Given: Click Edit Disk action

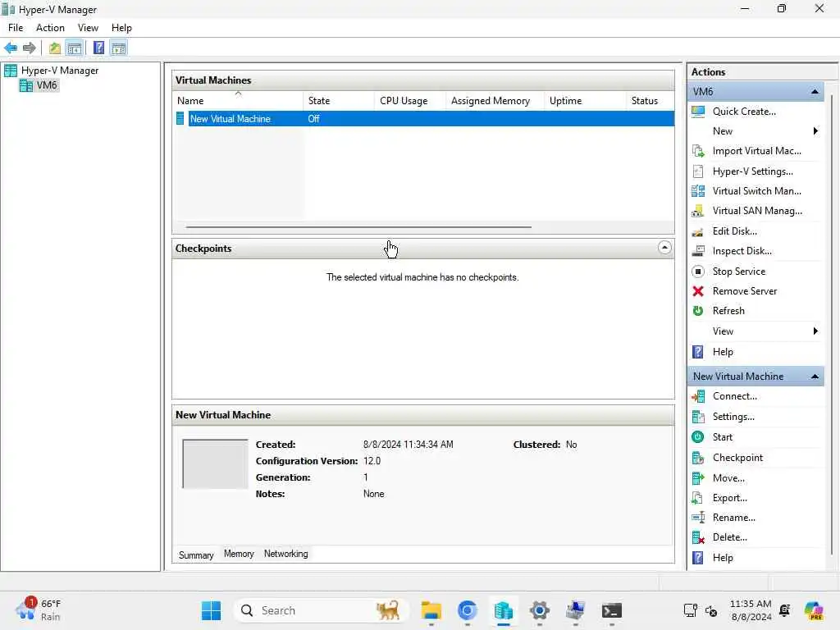Looking at the screenshot, I should tap(734, 231).
